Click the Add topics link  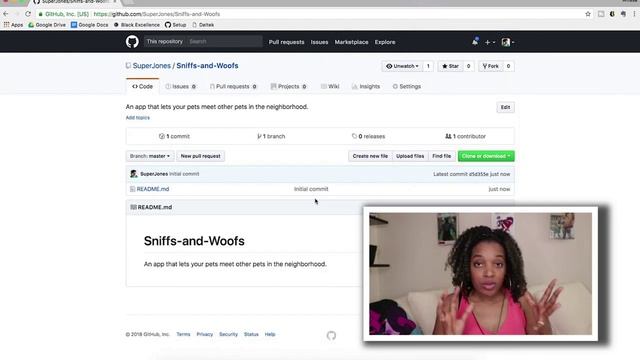(138, 118)
